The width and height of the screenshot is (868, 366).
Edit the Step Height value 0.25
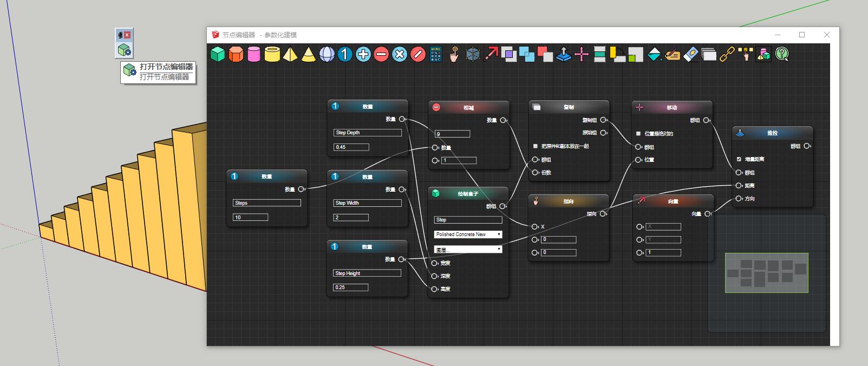(351, 287)
